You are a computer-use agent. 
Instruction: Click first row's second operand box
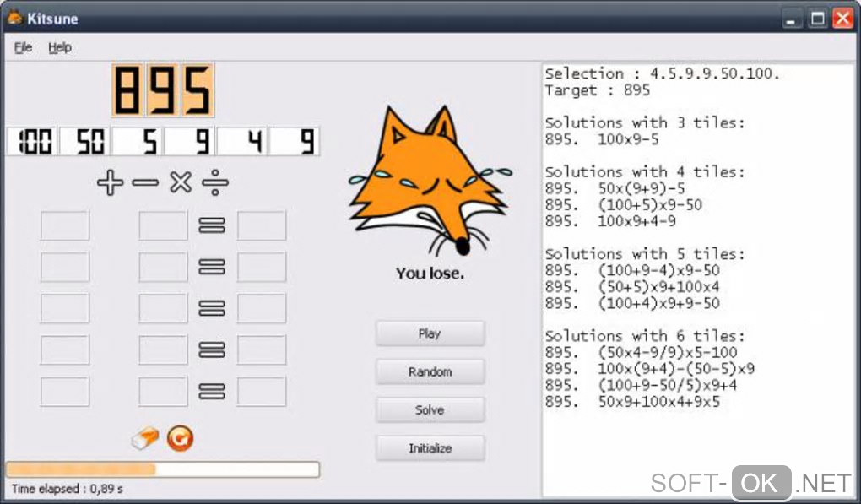click(x=163, y=225)
